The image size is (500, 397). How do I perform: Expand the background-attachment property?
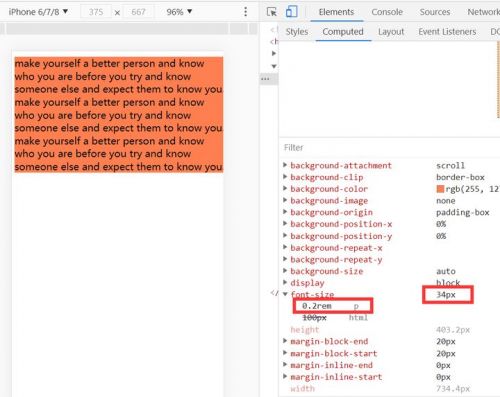pyautogui.click(x=285, y=165)
